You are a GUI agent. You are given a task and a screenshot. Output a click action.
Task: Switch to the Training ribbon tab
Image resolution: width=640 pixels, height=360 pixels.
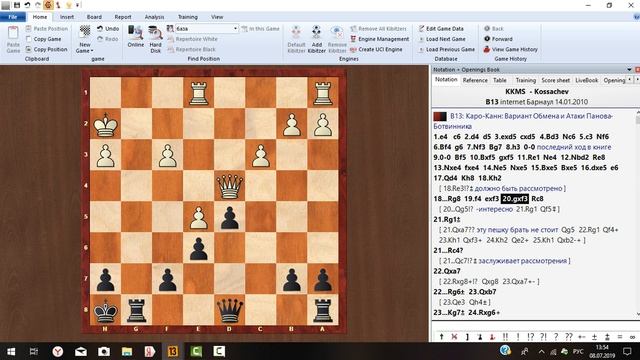(188, 17)
